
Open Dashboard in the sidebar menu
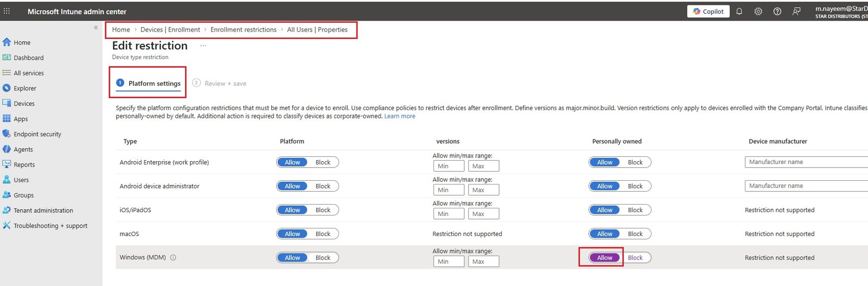pos(29,58)
